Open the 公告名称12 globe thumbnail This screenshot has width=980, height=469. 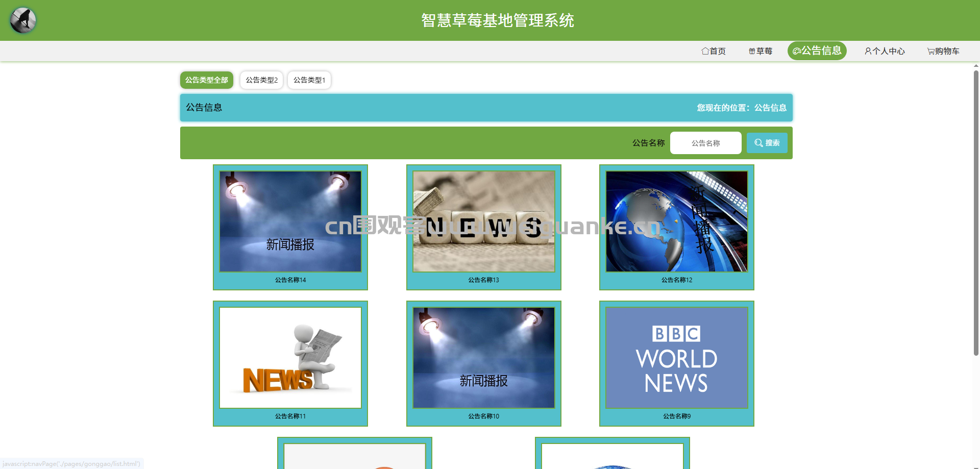677,221
